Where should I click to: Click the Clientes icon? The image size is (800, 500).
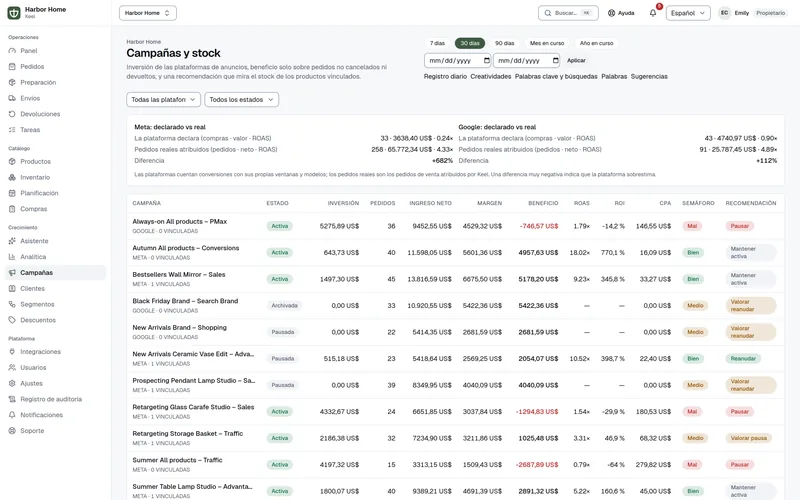pyautogui.click(x=12, y=288)
